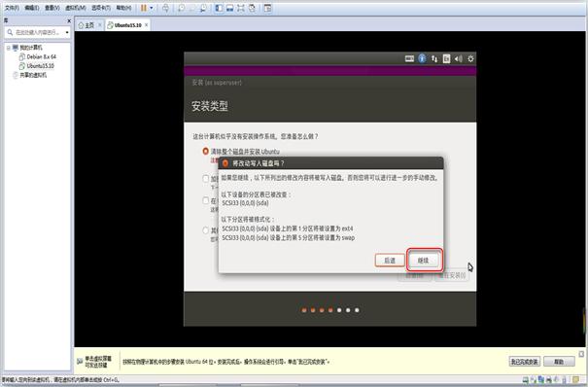Open the sound volume indicator
Viewport: 588px width, 387px height.
coord(458,58)
